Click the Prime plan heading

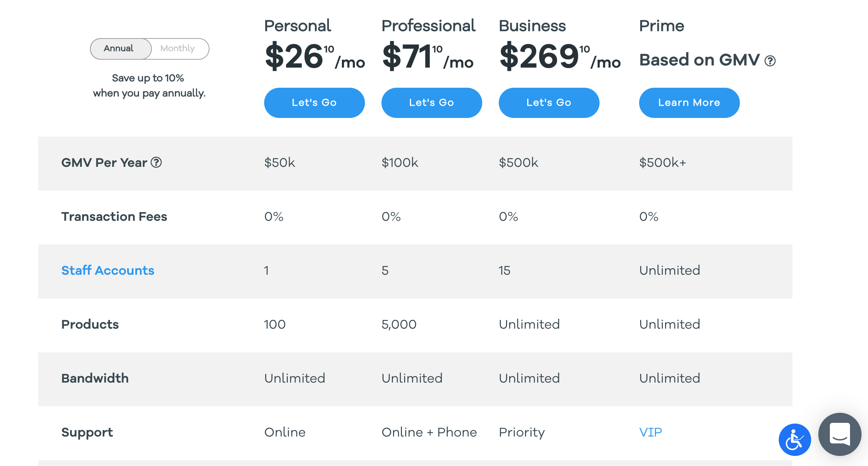coord(661,26)
